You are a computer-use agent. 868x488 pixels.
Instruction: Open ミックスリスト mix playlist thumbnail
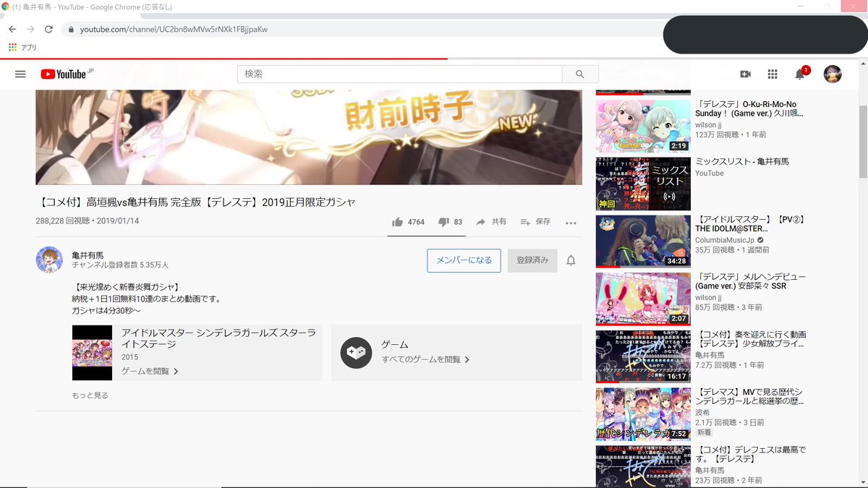643,184
